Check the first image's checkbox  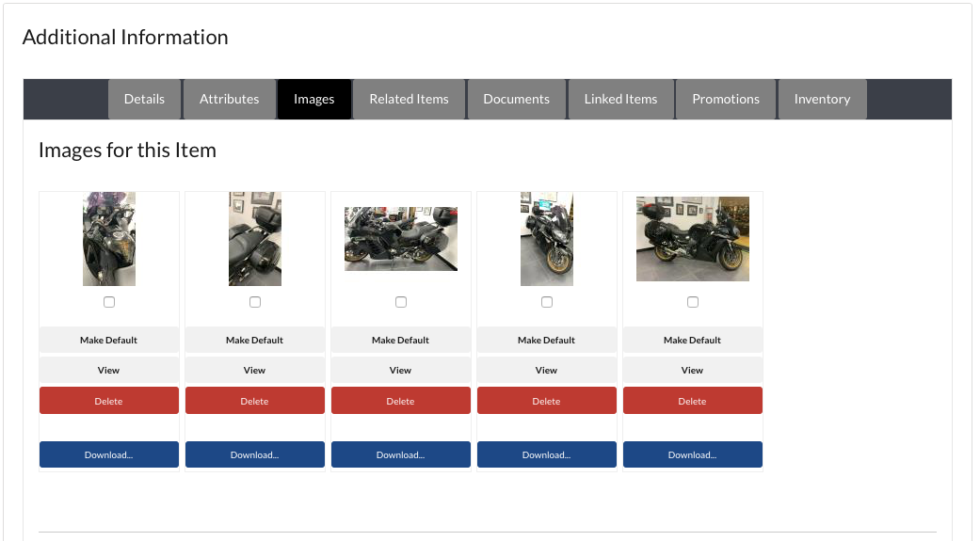pyautogui.click(x=109, y=302)
